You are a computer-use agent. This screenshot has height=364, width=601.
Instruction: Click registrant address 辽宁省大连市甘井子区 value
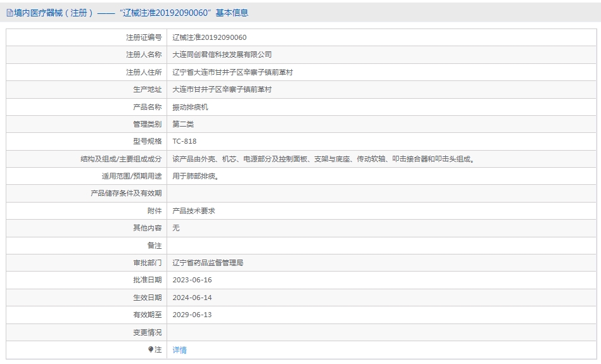232,72
